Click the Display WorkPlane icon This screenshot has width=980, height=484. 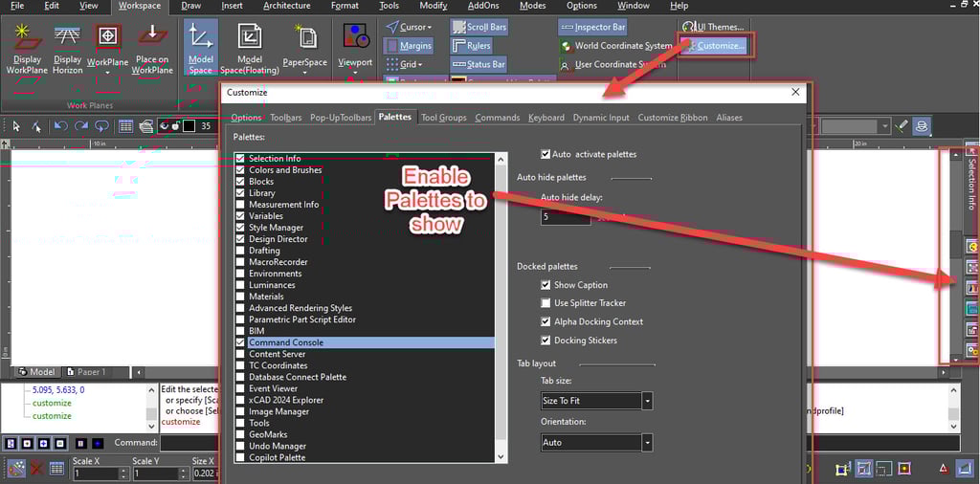27,38
